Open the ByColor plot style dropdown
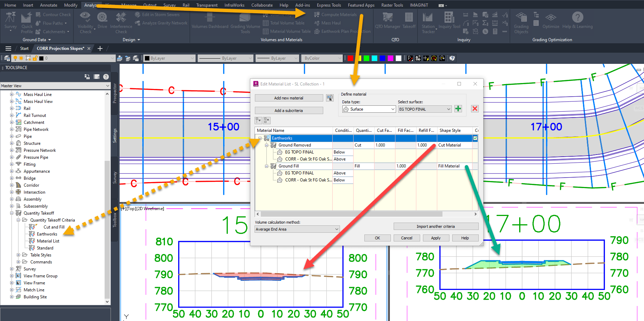Screen dimensions: 644x321 coord(322,58)
